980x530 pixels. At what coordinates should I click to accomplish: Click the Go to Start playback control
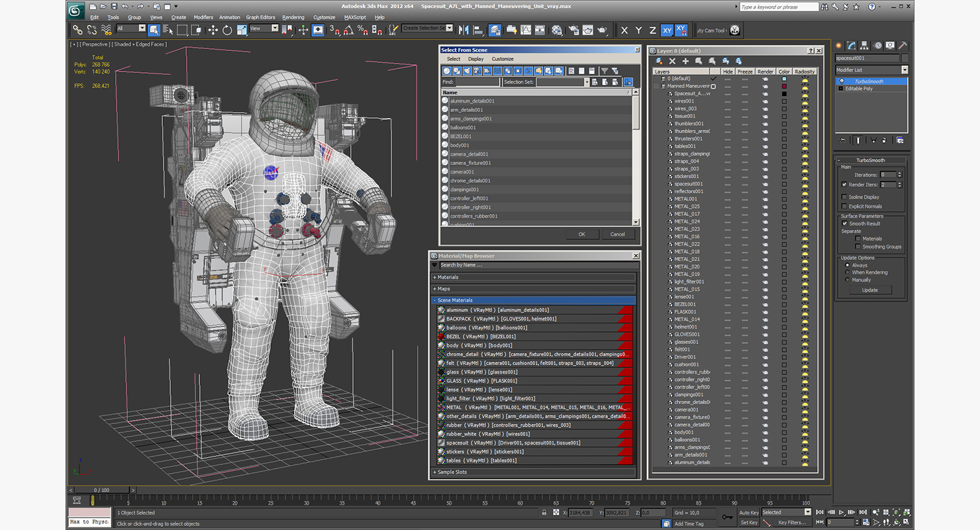pyautogui.click(x=820, y=512)
